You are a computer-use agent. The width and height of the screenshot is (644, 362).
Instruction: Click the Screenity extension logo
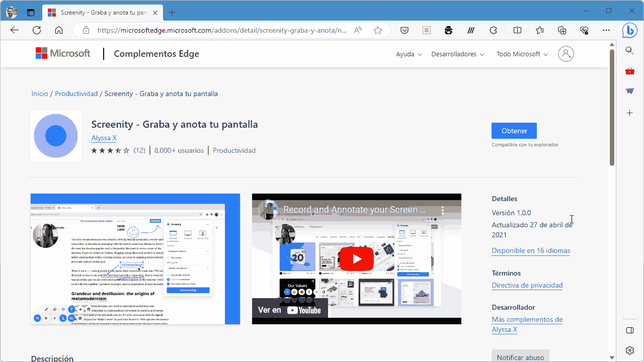click(56, 136)
